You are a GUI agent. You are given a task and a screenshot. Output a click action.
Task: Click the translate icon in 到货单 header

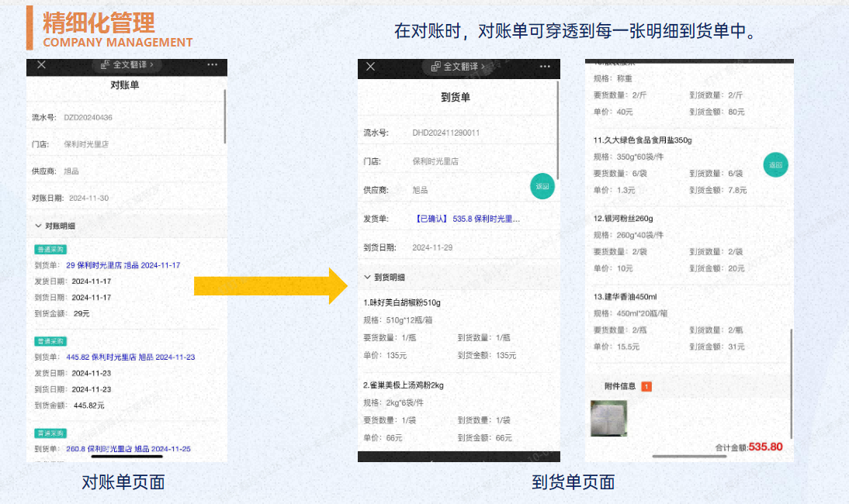pos(435,67)
